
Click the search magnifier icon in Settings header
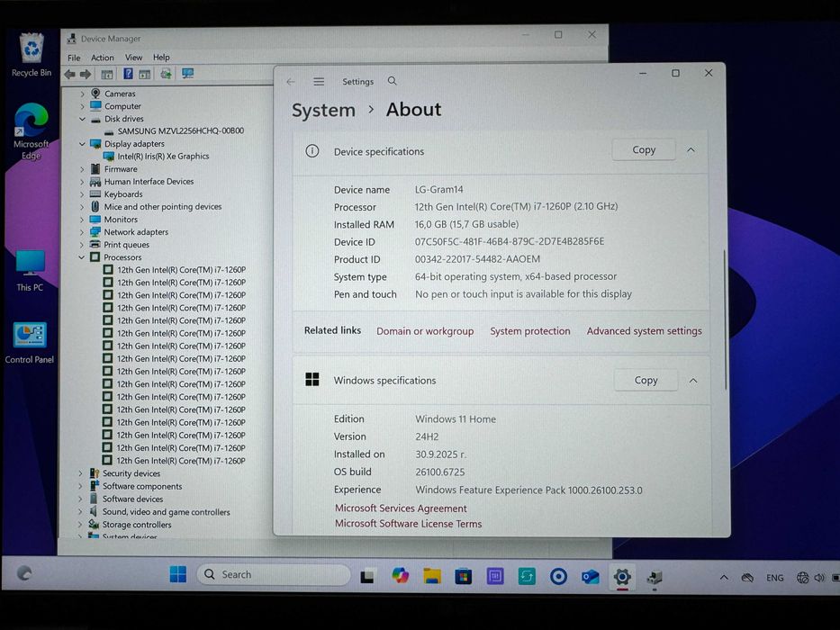click(393, 81)
